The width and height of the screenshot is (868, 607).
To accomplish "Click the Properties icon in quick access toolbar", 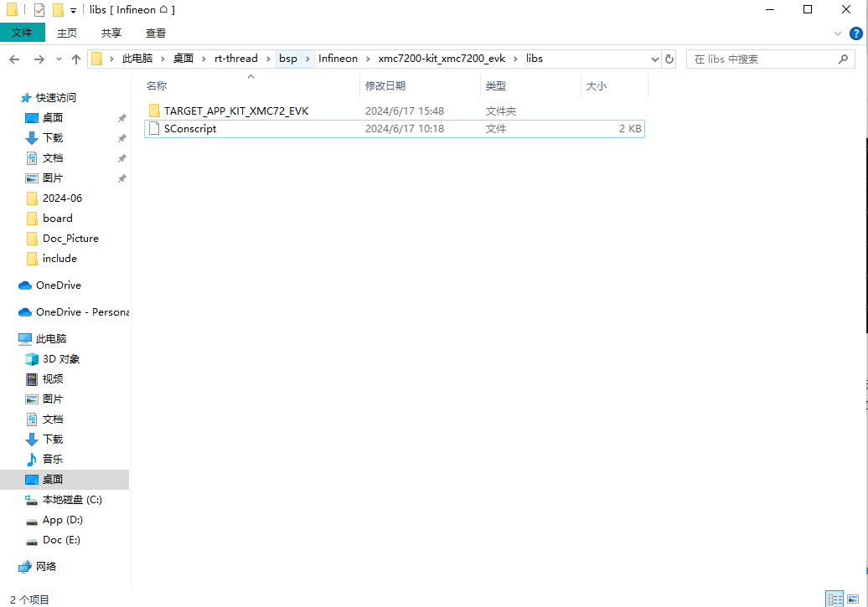I will pyautogui.click(x=39, y=10).
